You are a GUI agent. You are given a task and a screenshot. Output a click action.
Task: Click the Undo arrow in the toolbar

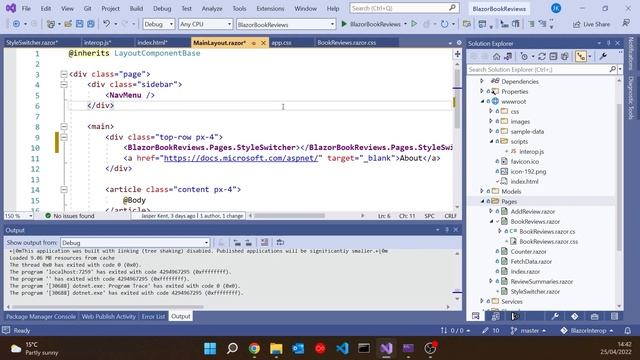[x=107, y=24]
